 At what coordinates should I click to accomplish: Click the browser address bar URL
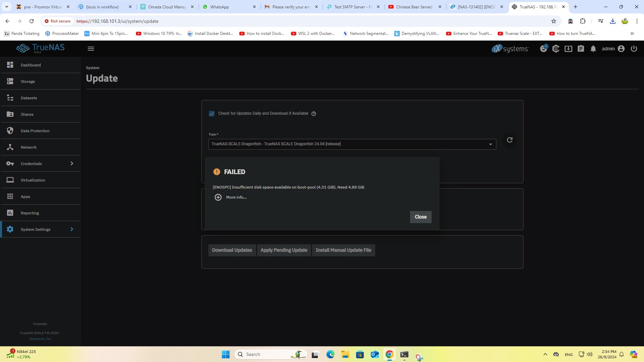(235, 21)
